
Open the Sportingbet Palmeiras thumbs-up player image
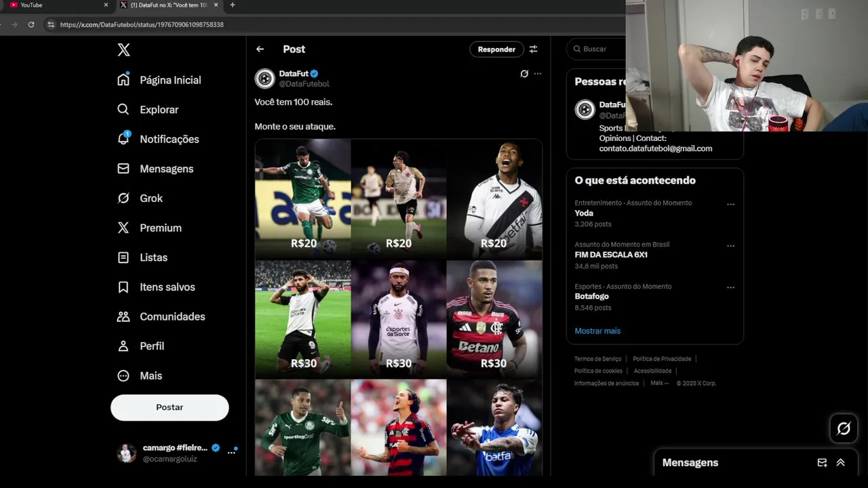coord(302,427)
